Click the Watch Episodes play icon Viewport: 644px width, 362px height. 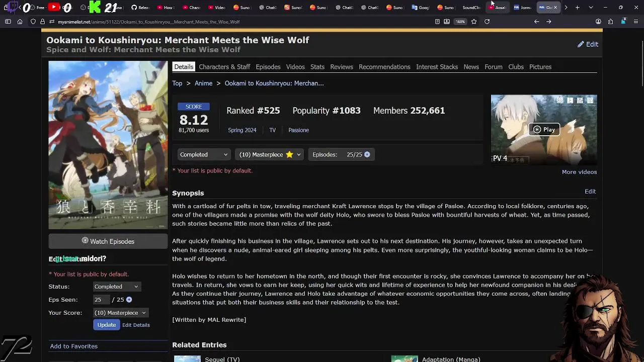pos(85,241)
